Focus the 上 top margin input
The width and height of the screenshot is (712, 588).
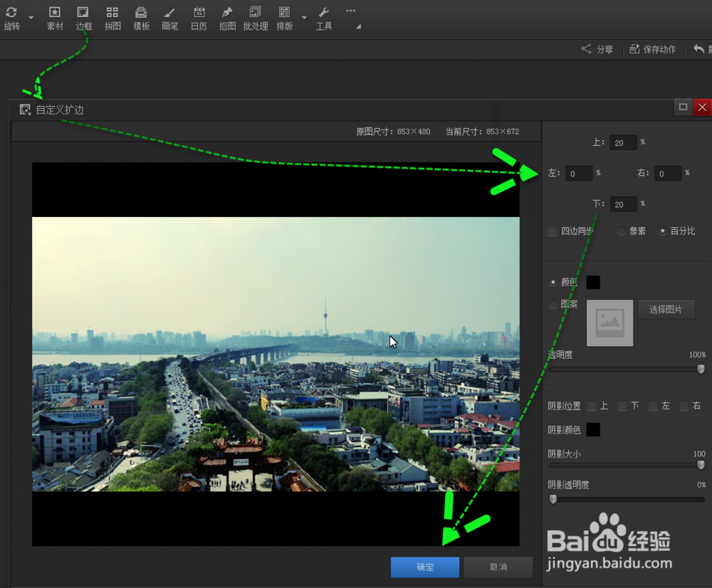pyautogui.click(x=623, y=143)
